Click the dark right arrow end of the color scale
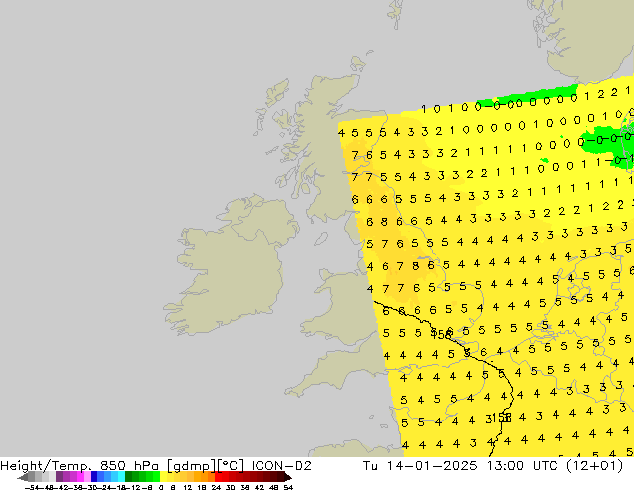Image resolution: width=634 pixels, height=490 pixels. point(288,477)
